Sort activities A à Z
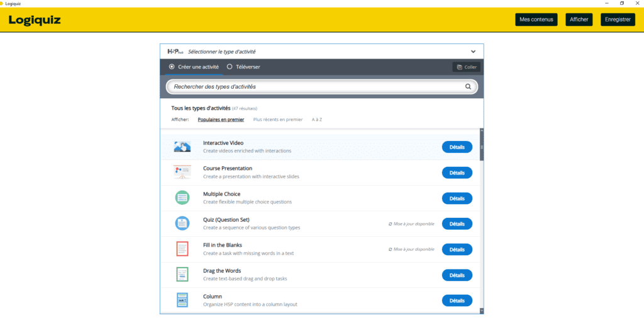This screenshot has height=325, width=644. [x=317, y=119]
